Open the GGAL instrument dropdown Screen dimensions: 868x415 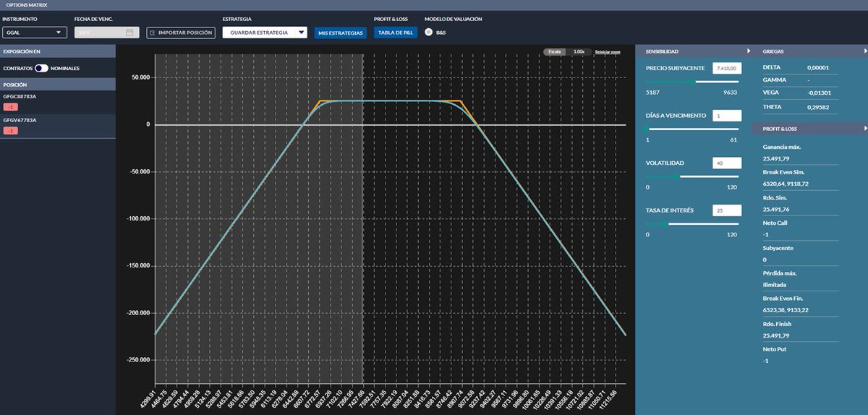coord(35,33)
